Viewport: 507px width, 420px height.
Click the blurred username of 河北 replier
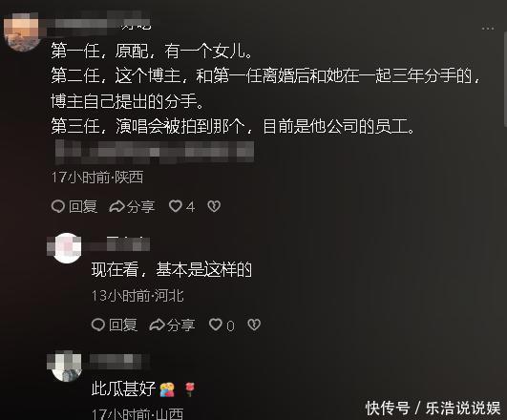[128, 244]
